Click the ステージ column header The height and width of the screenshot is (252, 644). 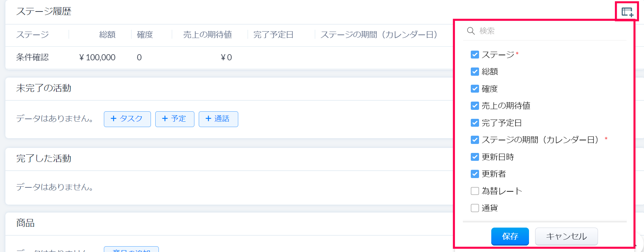tap(32, 35)
